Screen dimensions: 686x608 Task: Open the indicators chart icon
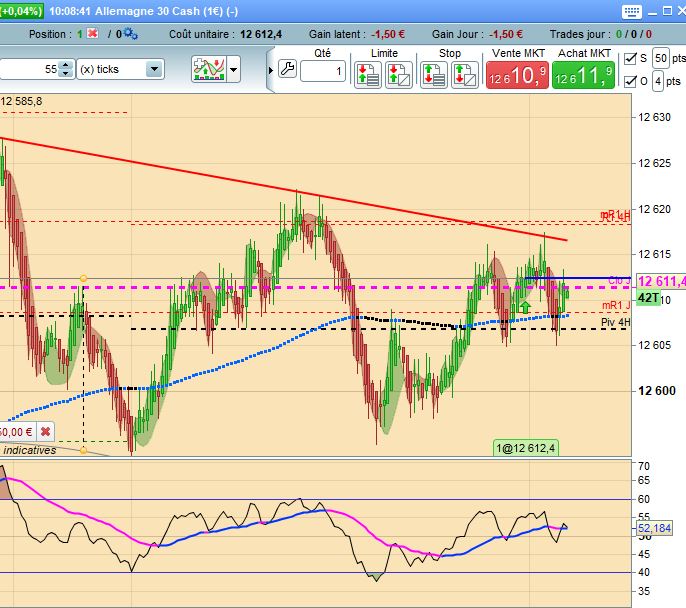[209, 69]
